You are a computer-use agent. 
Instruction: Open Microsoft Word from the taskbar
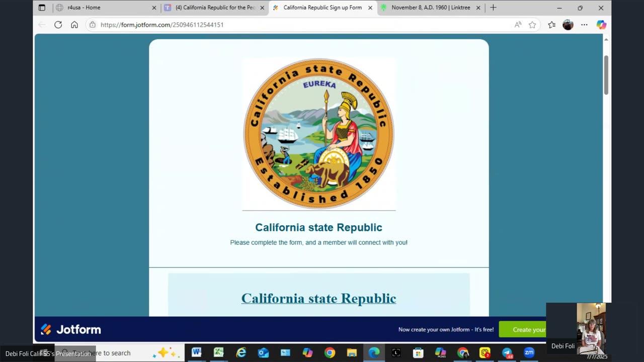[x=196, y=353]
